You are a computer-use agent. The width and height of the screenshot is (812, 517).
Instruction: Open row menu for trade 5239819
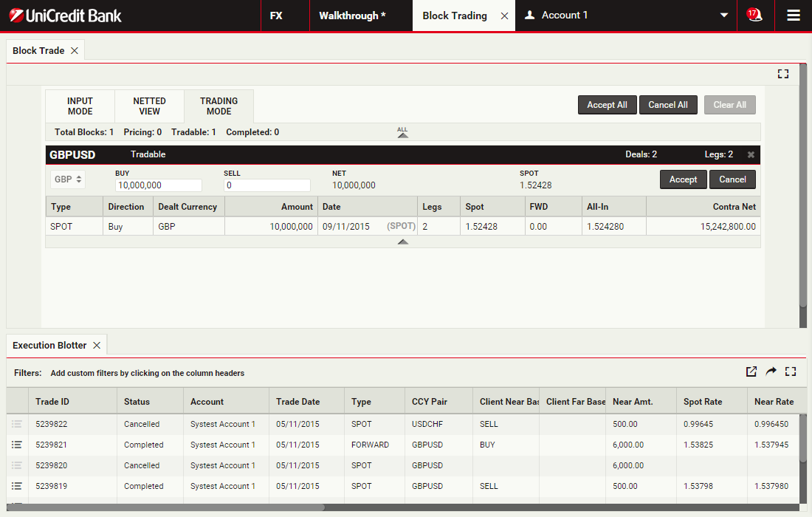[17, 486]
